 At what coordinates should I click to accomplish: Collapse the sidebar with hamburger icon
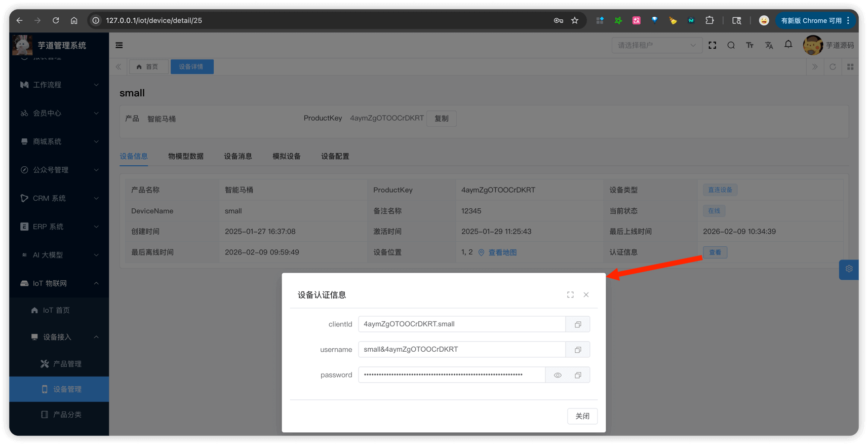119,45
